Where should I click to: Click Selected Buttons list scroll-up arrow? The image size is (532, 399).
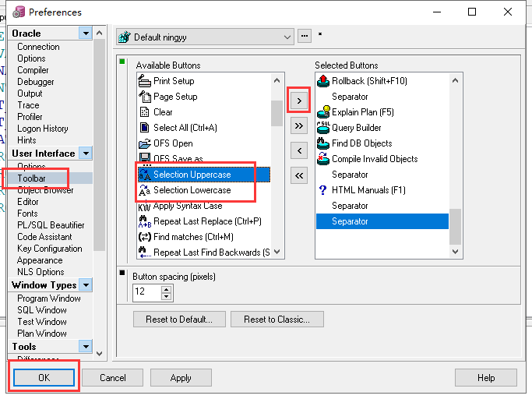pyautogui.click(x=456, y=80)
